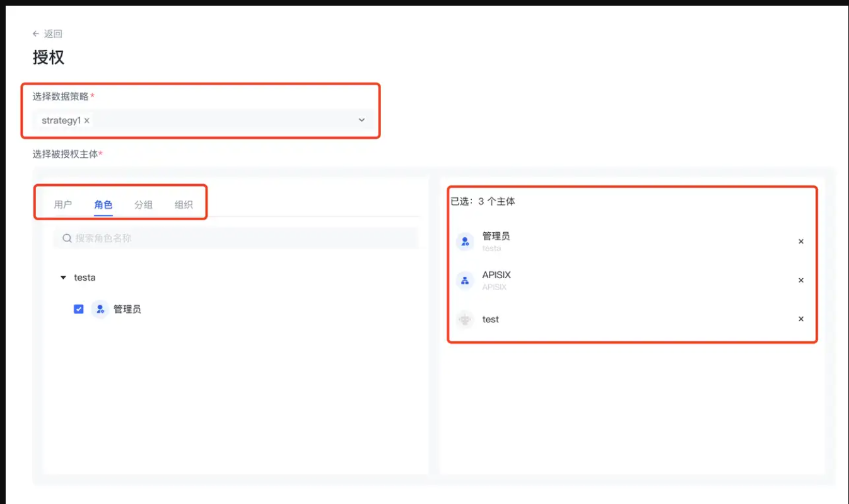
Task: Click the back arrow icon
Action: [36, 34]
